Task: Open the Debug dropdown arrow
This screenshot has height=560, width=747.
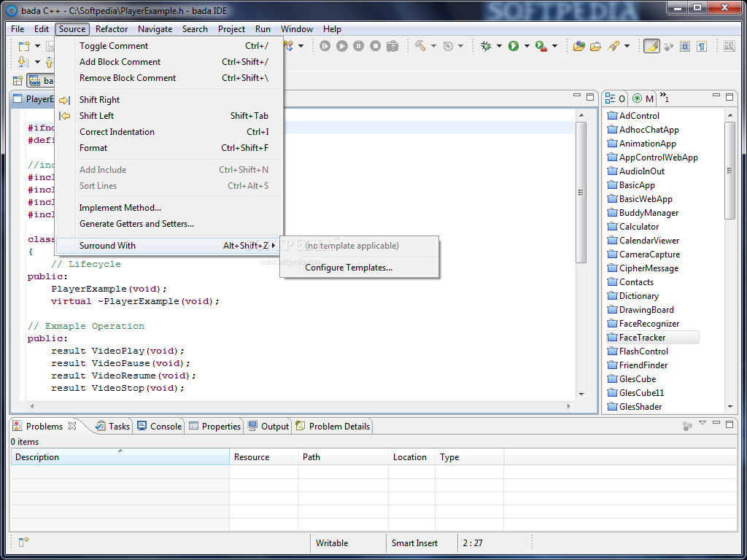Action: [499, 46]
